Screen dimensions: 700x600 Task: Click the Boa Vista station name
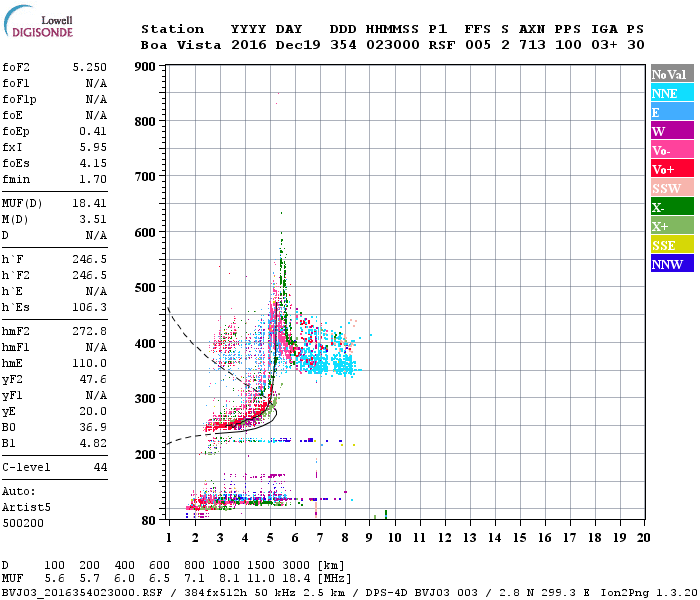(x=181, y=45)
